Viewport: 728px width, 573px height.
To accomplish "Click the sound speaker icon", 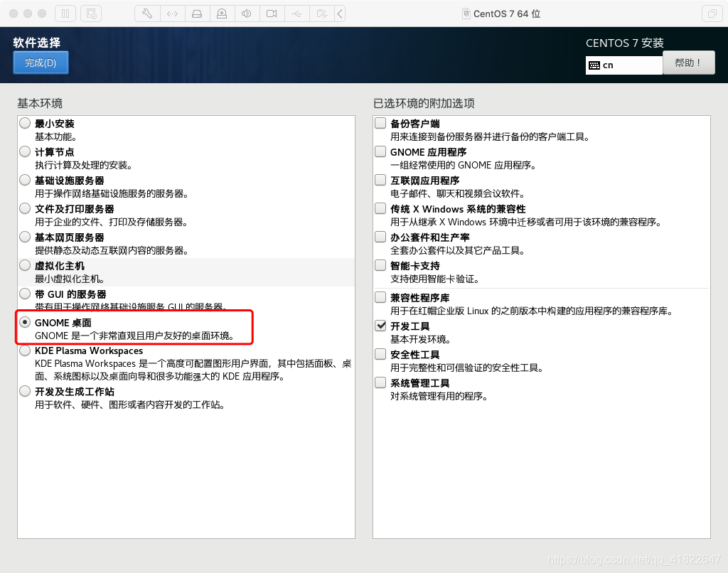I will click(x=247, y=14).
